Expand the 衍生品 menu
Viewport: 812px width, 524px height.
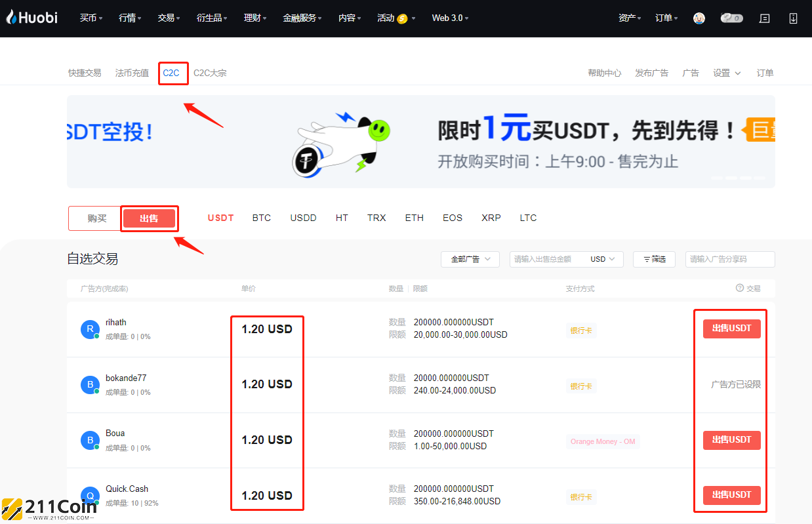(212, 18)
